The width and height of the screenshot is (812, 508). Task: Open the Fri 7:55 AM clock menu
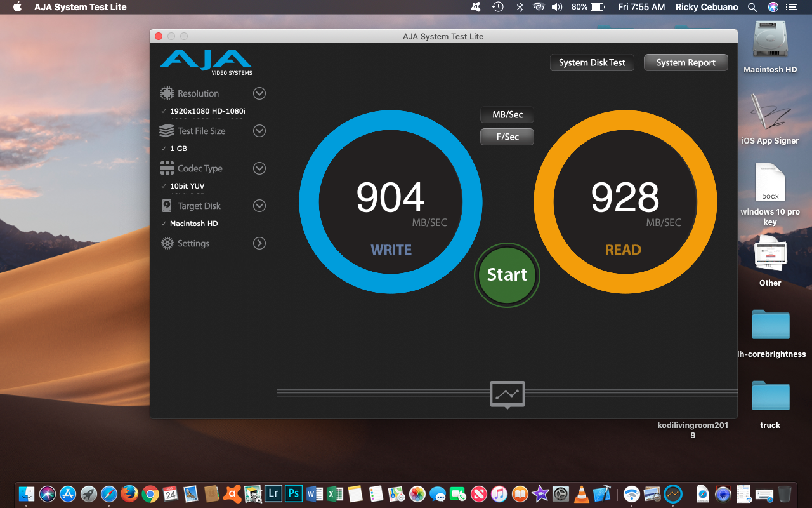(641, 7)
